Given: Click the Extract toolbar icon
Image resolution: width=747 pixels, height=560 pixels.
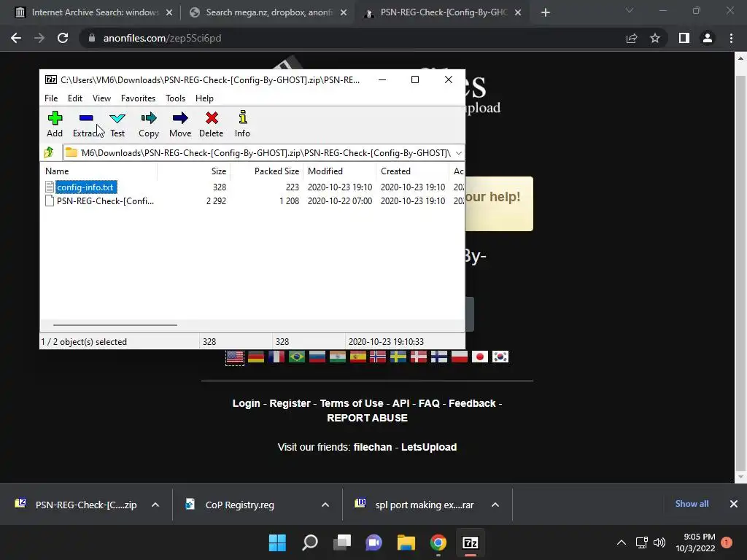Looking at the screenshot, I should (x=86, y=124).
